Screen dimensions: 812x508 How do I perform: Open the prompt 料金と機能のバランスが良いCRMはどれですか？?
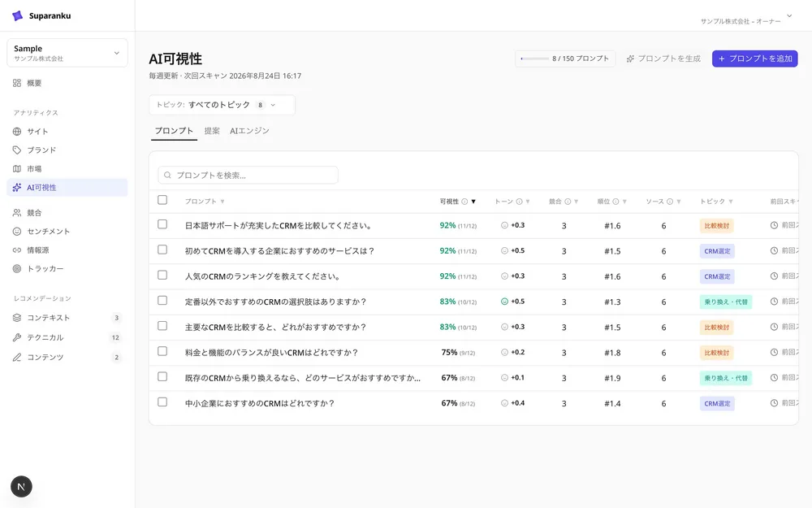(272, 353)
